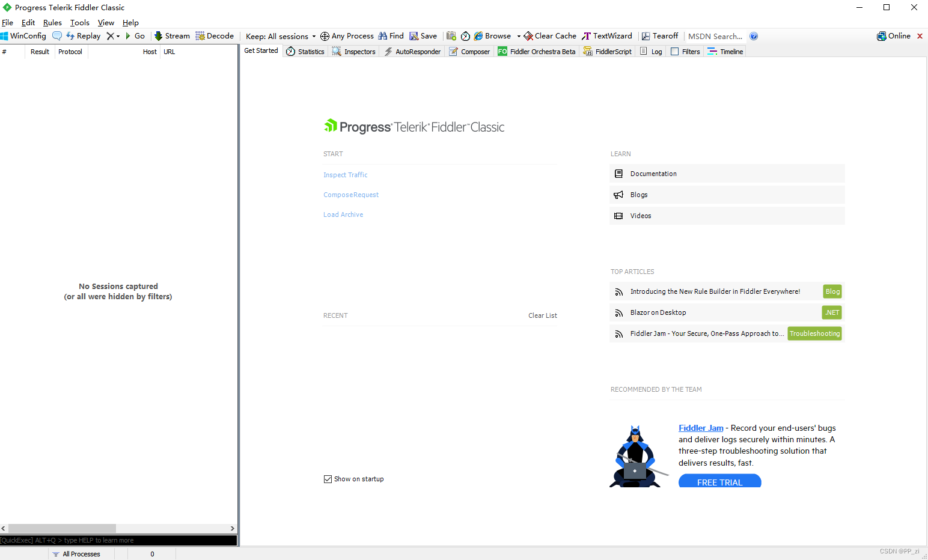Replay selected sessions with Replay button
This screenshot has width=928, height=560.
point(84,36)
